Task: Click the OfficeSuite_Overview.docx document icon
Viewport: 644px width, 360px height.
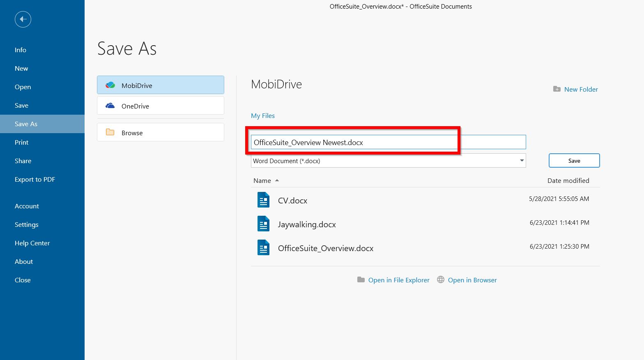Action: 263,248
